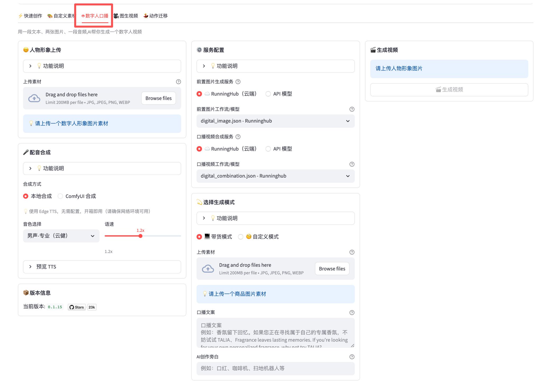Click clapperboard icon beside 生成视频 heading
The height and width of the screenshot is (392, 541).
click(x=373, y=50)
